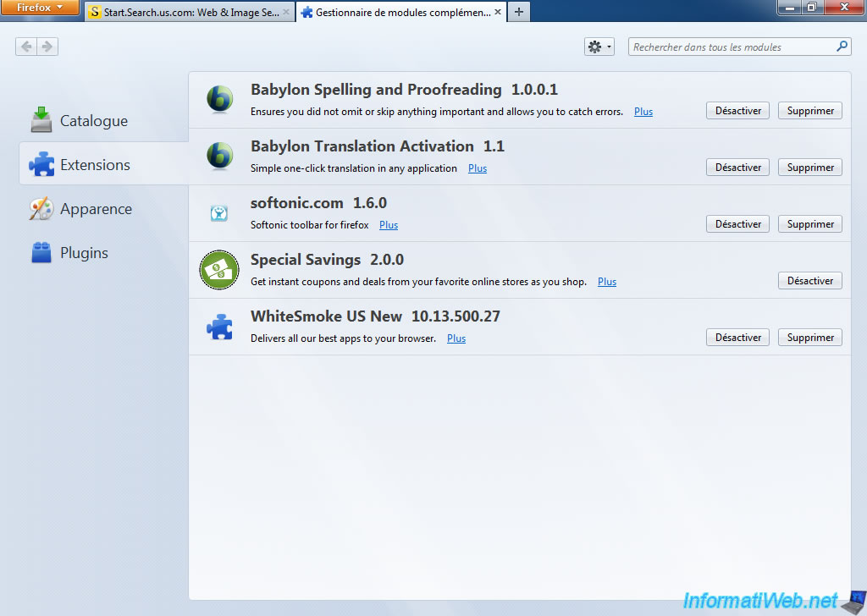867x616 pixels.
Task: Click the Babylon Spelling and Proofreading icon
Action: tap(219, 100)
